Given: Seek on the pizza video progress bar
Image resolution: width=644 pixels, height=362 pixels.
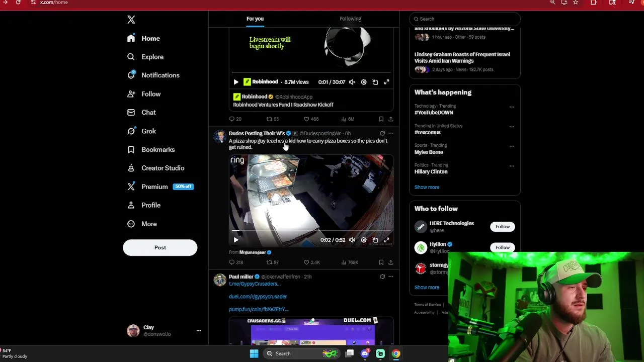Looking at the screenshot, I should [x=311, y=231].
